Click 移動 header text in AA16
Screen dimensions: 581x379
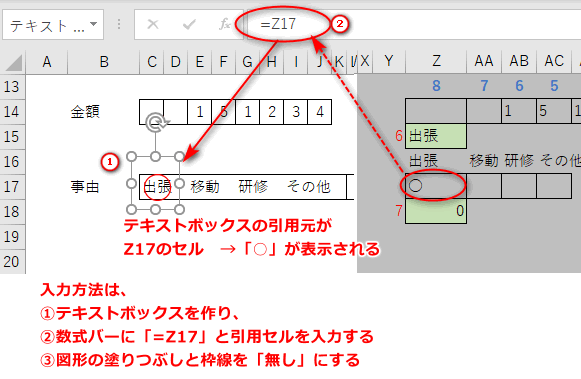[484, 161]
